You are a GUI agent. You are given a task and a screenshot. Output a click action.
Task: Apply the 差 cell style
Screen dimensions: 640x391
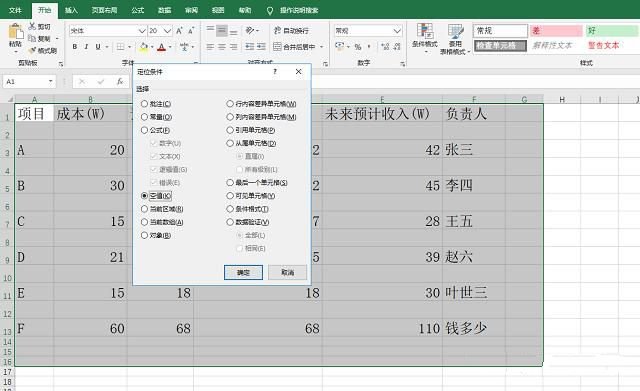click(x=556, y=31)
